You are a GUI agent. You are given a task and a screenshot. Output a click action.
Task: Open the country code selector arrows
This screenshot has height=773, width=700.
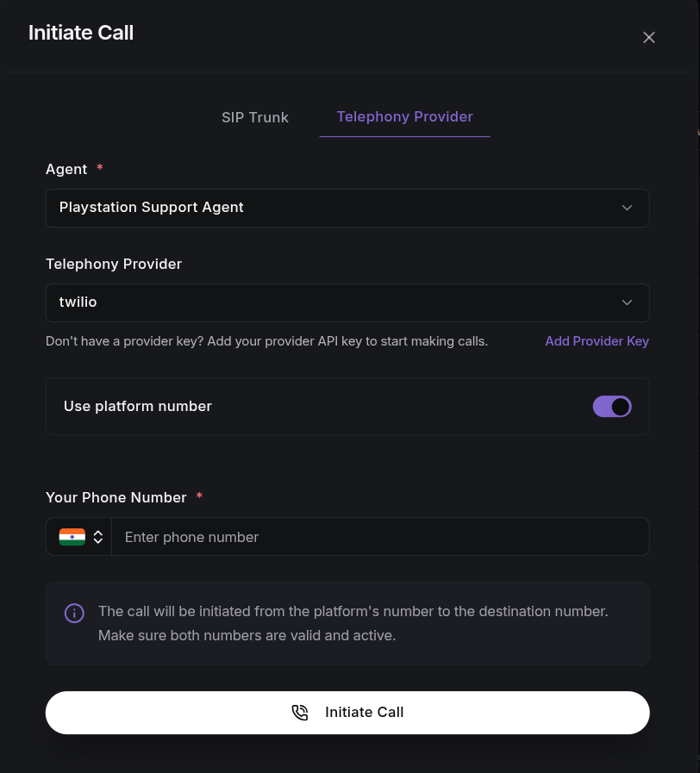tap(98, 537)
